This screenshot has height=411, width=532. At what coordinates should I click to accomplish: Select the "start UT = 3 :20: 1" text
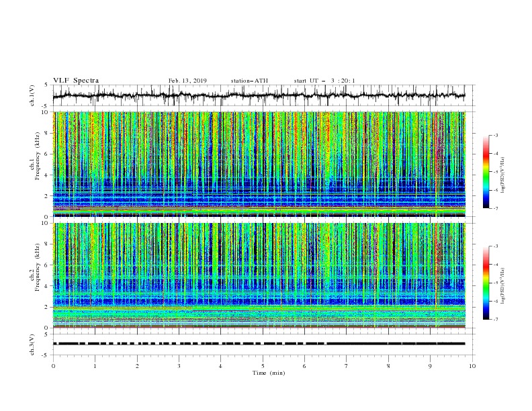pyautogui.click(x=324, y=81)
